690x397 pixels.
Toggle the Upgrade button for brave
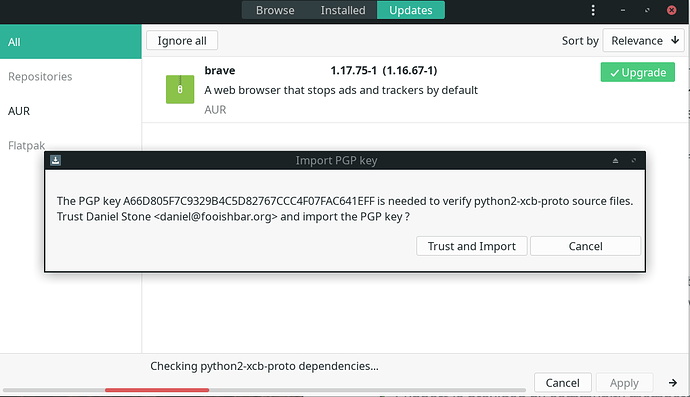coord(638,72)
